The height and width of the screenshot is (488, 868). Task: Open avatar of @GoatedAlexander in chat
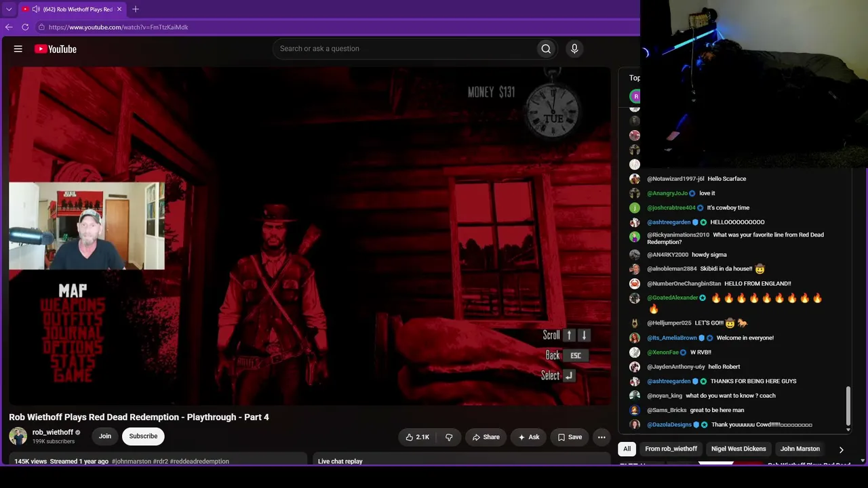(x=635, y=298)
